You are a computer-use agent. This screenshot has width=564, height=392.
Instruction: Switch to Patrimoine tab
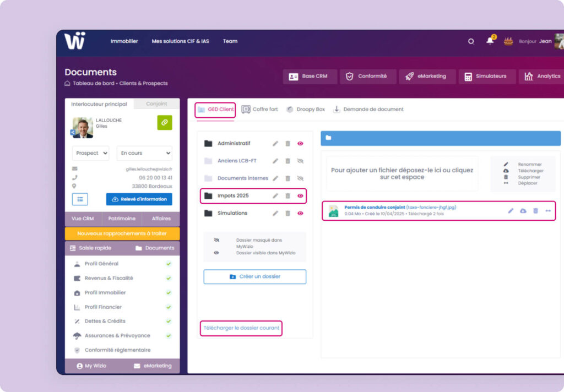coord(122,219)
